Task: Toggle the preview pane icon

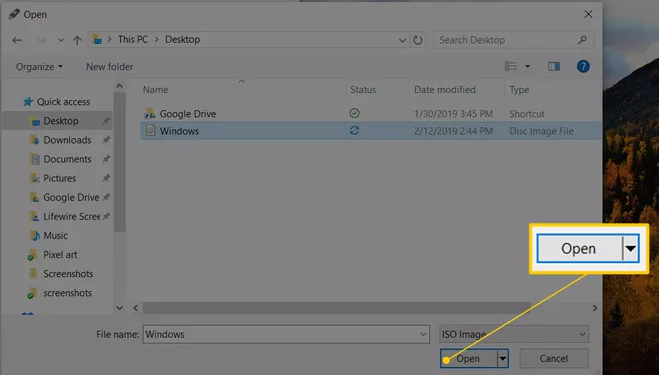Action: click(x=554, y=66)
